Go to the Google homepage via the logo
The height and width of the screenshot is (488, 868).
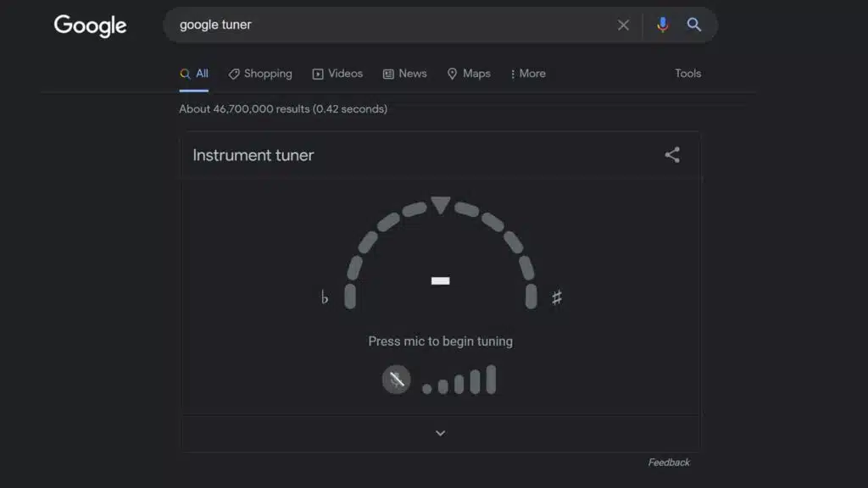(90, 25)
